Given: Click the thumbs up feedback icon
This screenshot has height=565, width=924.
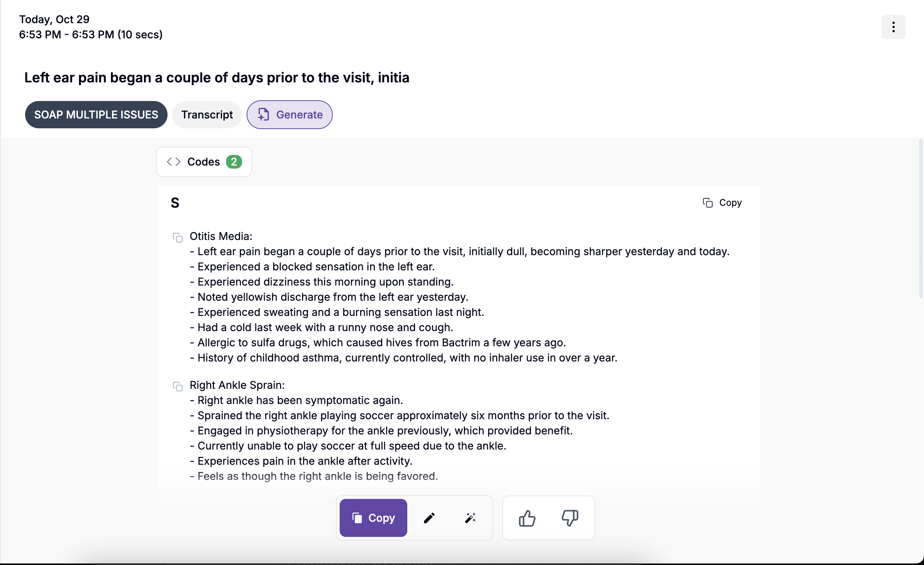Looking at the screenshot, I should point(527,518).
